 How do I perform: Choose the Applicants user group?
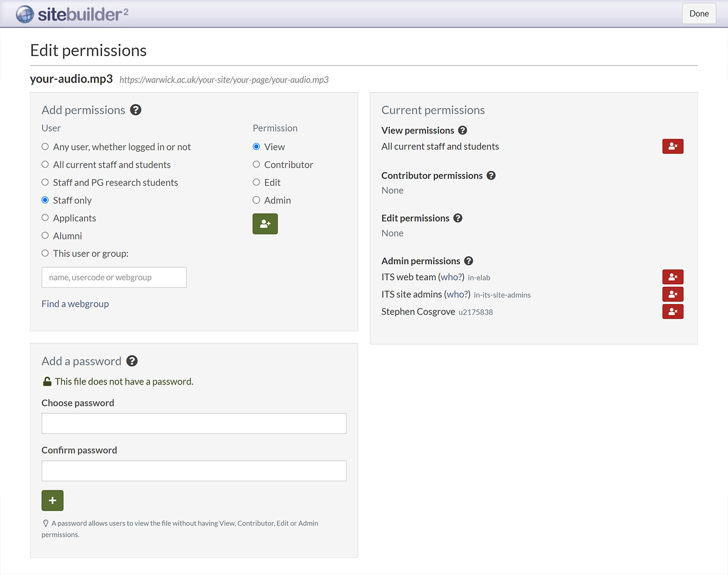[x=45, y=217]
